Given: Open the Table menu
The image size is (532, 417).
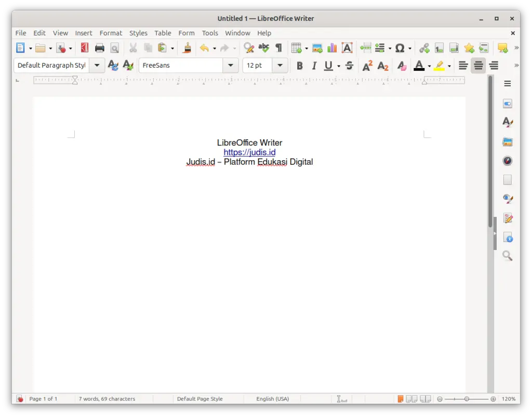Looking at the screenshot, I should click(163, 33).
